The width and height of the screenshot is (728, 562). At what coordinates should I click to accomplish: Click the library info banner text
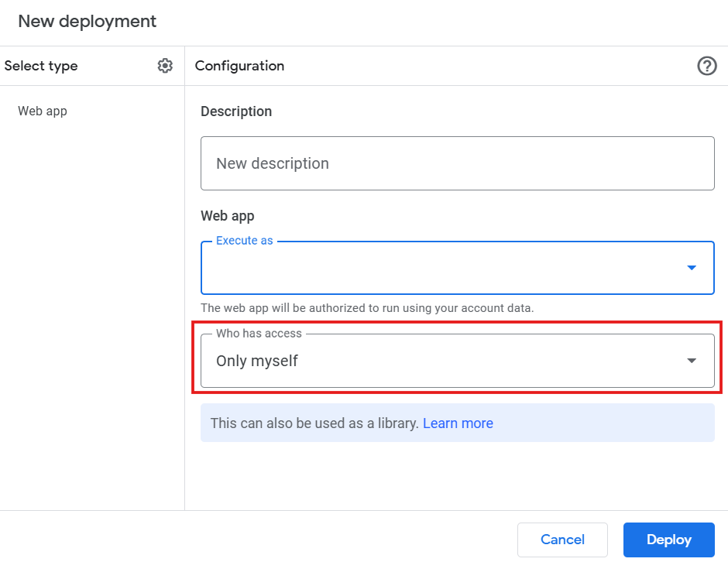(314, 423)
